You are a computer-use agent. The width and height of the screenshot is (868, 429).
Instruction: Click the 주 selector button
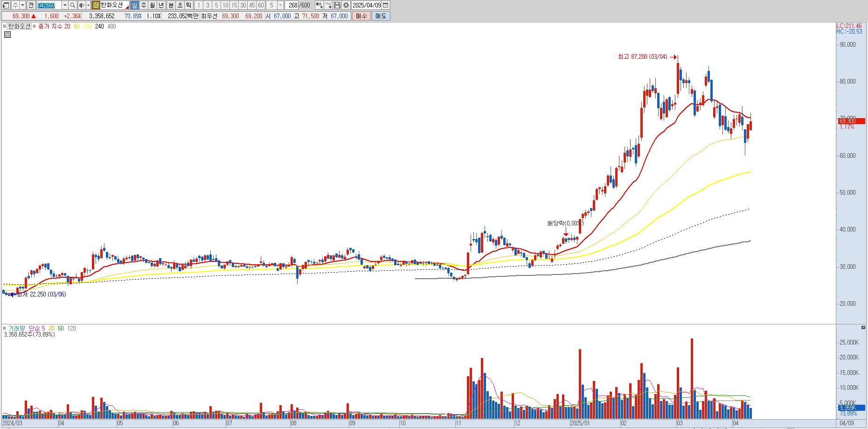[x=15, y=5]
